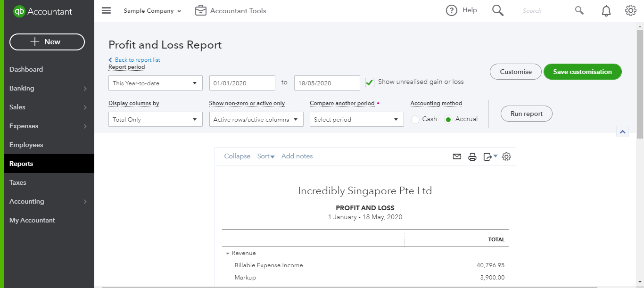Select Reports in the sidebar
The height and width of the screenshot is (288, 644).
pyautogui.click(x=47, y=164)
